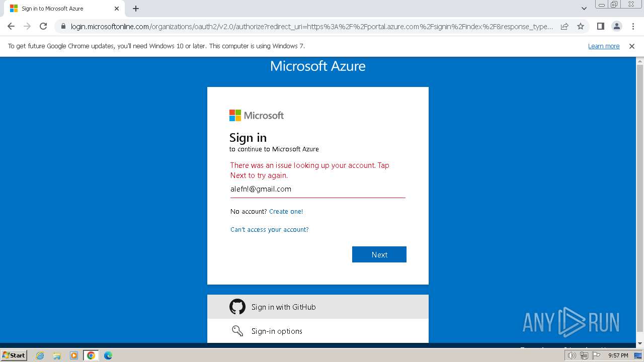Screen dimensions: 644x362
Task: Minimize the Chrome window
Action: point(601,5)
